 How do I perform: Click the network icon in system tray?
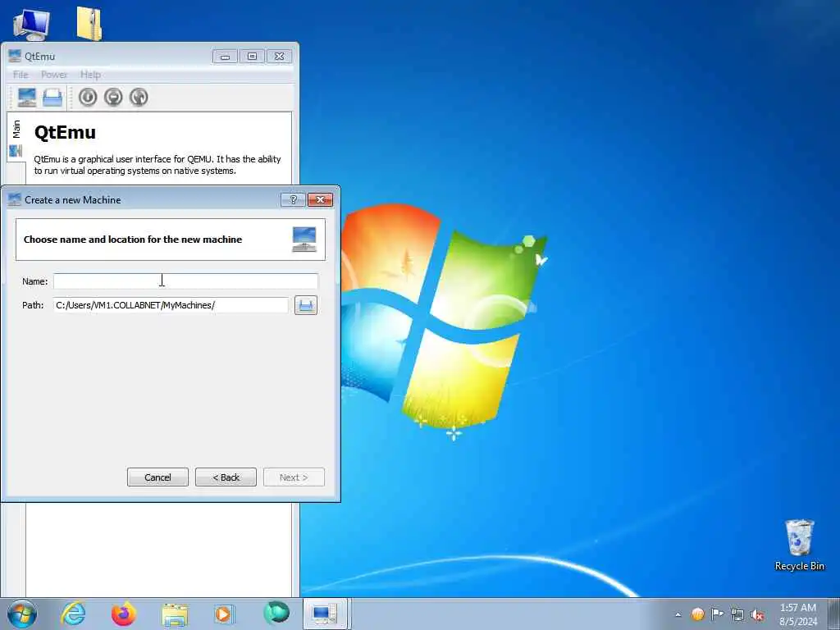tap(737, 614)
